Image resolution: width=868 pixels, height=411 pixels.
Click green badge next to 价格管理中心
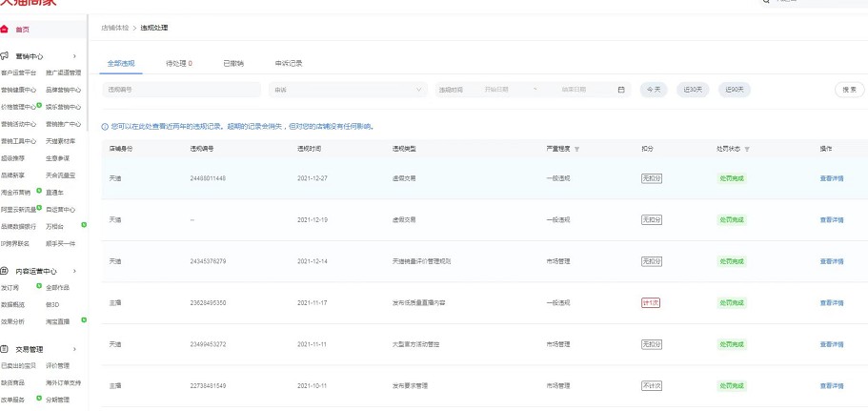[39, 105]
